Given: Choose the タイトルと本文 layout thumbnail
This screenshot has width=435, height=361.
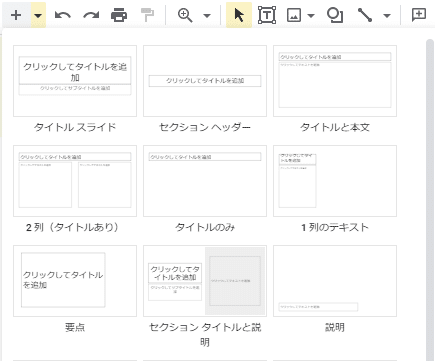Looking at the screenshot, I should 335,81.
